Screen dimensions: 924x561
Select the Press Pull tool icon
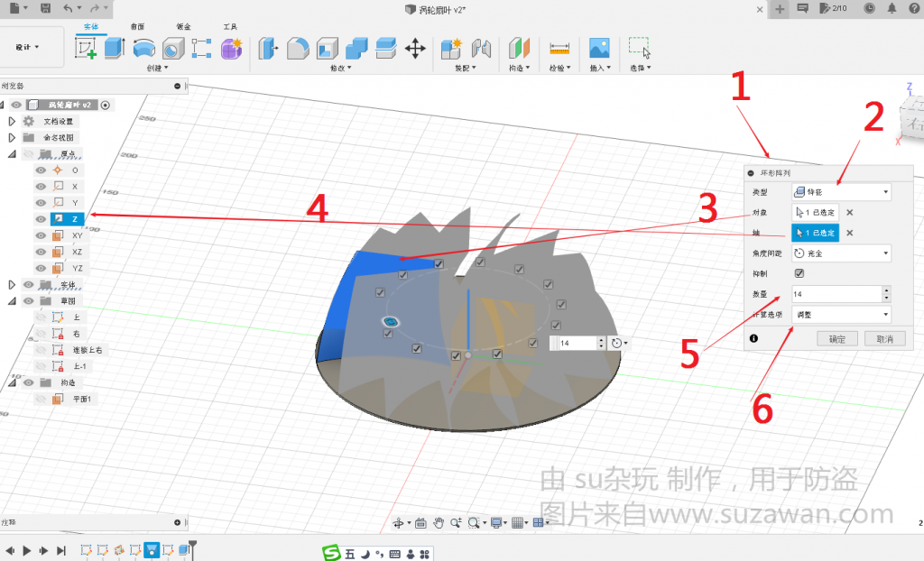[x=268, y=49]
